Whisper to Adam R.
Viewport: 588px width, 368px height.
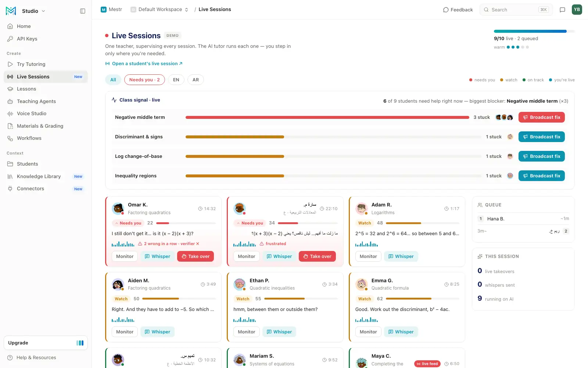coord(401,256)
